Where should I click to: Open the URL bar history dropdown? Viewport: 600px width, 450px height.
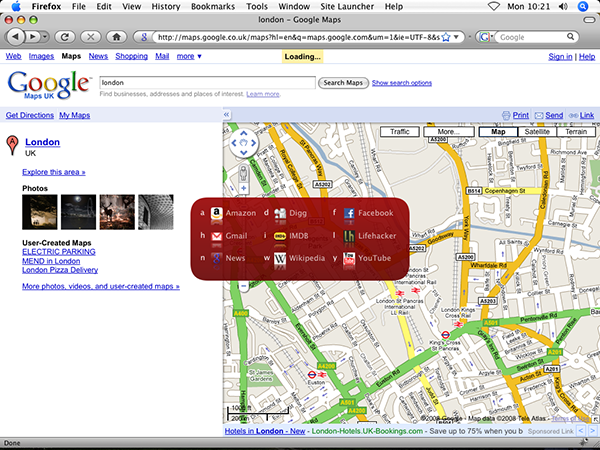[456, 37]
